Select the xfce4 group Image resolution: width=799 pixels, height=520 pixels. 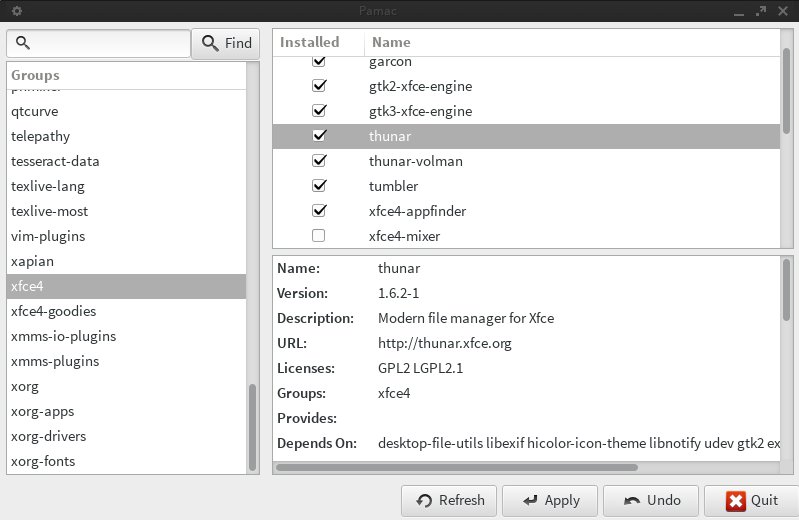[126, 286]
